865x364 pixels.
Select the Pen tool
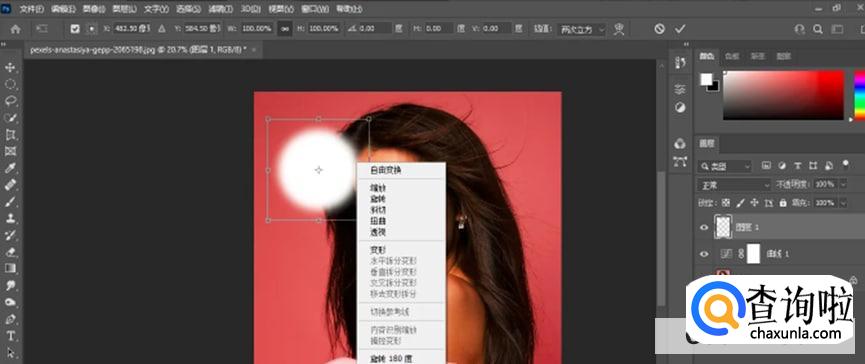[x=10, y=319]
